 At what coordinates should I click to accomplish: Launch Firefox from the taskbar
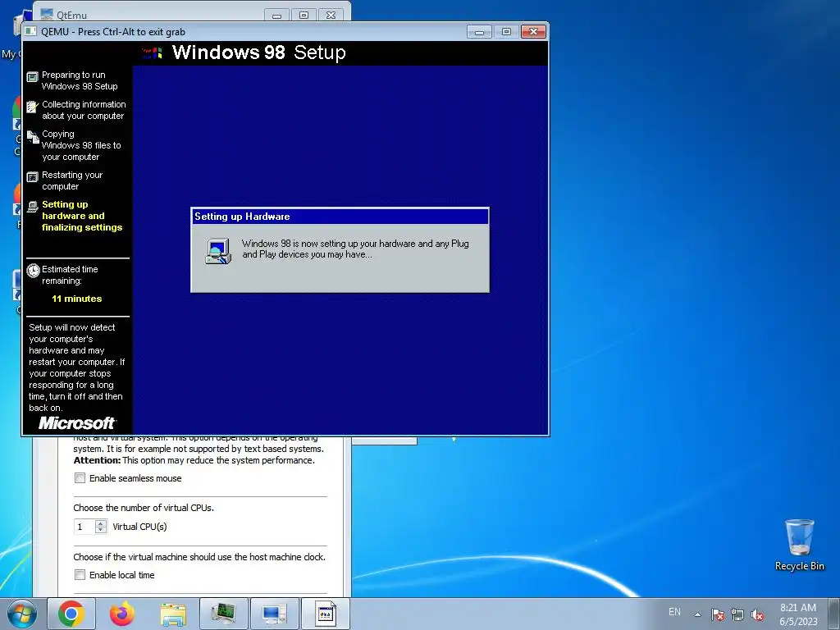(x=122, y=614)
